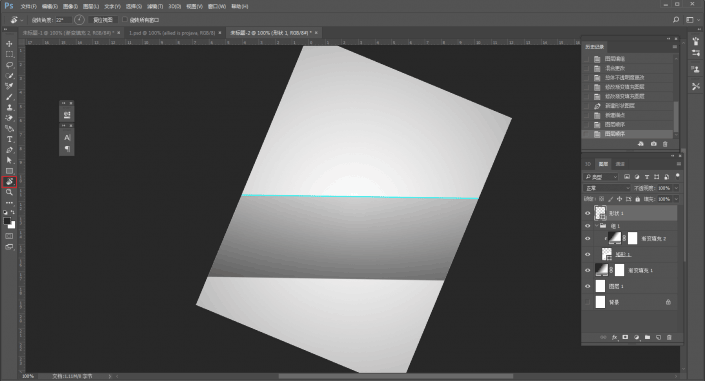Create a new group folder icon

pyautogui.click(x=647, y=337)
